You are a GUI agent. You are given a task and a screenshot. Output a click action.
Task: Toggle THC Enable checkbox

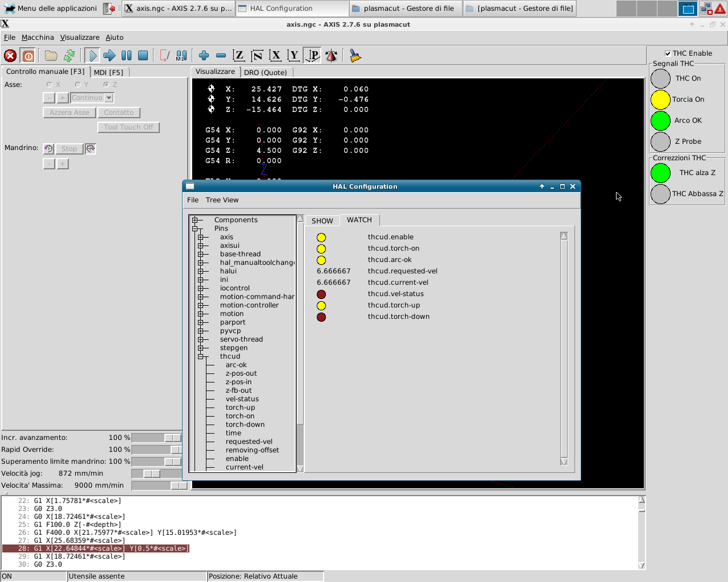tap(668, 53)
